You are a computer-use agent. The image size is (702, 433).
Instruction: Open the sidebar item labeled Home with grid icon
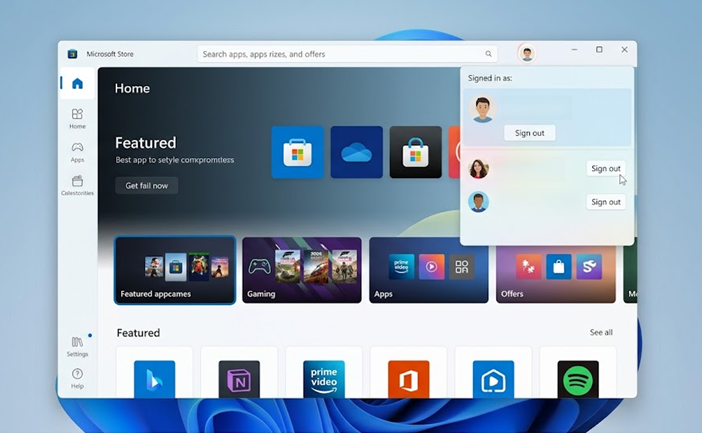(x=77, y=119)
